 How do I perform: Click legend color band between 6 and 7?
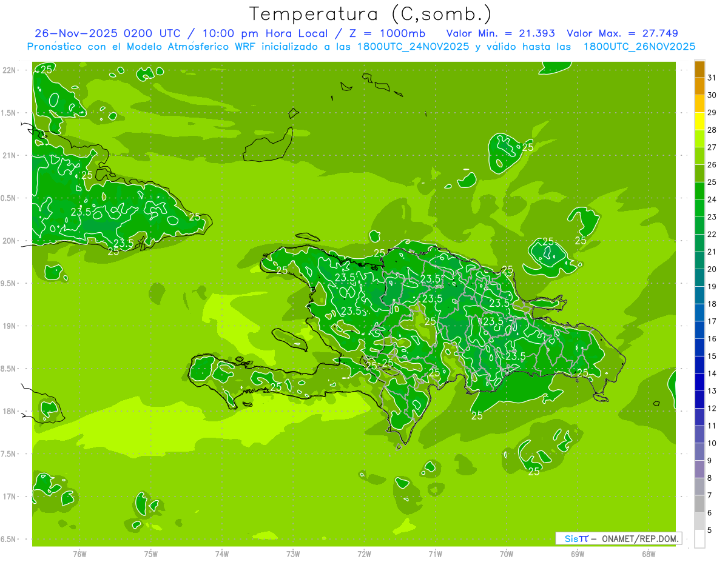(x=699, y=504)
